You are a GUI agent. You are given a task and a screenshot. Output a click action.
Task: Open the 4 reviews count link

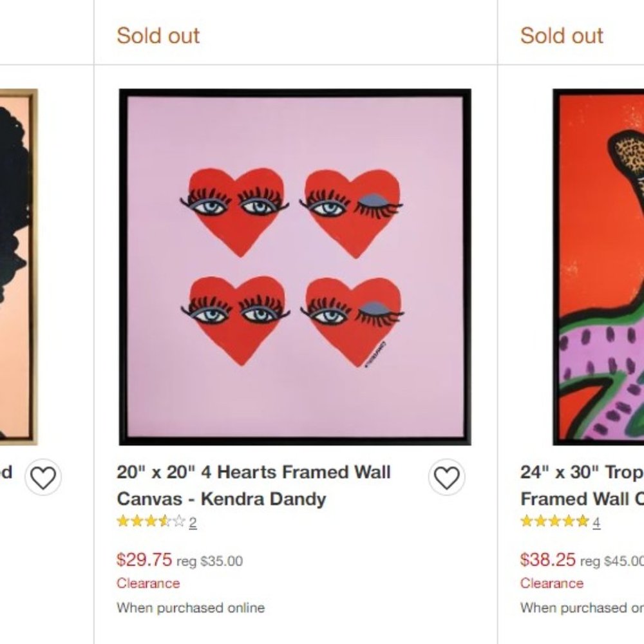click(596, 523)
